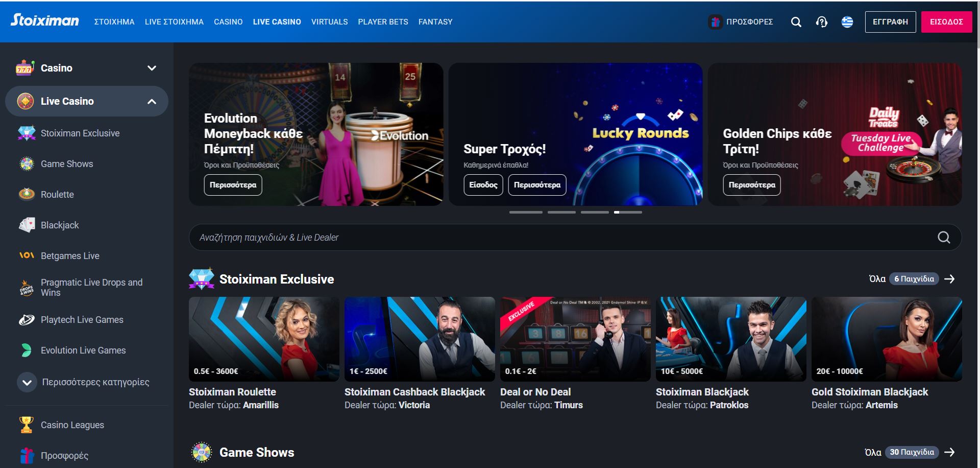The width and height of the screenshot is (980, 468).
Task: Collapse the Live Casino sidebar section
Action: pos(152,102)
